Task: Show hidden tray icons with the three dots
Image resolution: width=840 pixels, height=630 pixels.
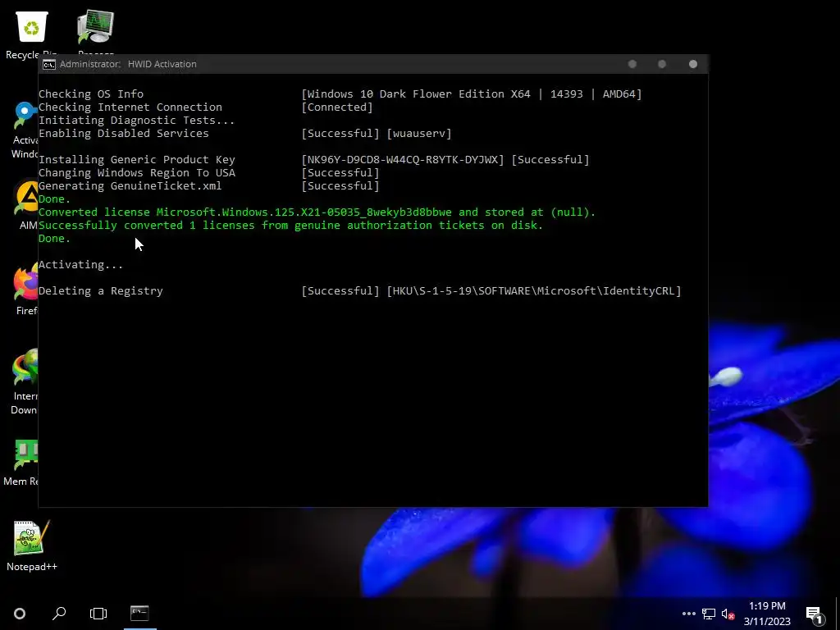Action: [x=689, y=614]
